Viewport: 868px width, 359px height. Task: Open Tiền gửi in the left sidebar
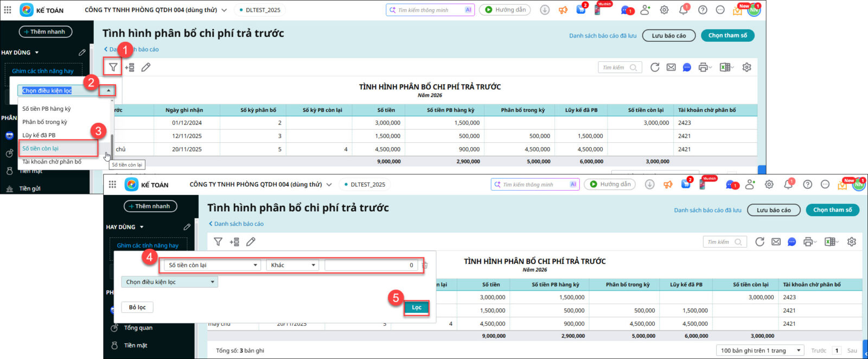pos(30,188)
